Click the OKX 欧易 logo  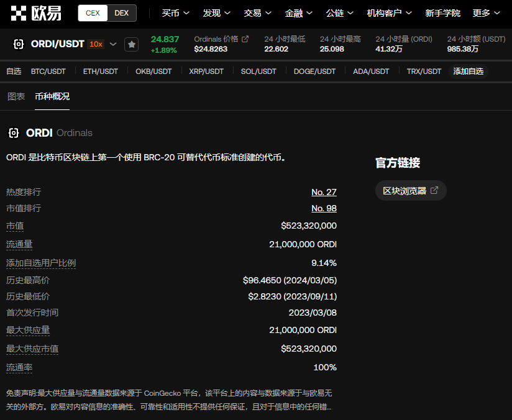pyautogui.click(x=36, y=13)
